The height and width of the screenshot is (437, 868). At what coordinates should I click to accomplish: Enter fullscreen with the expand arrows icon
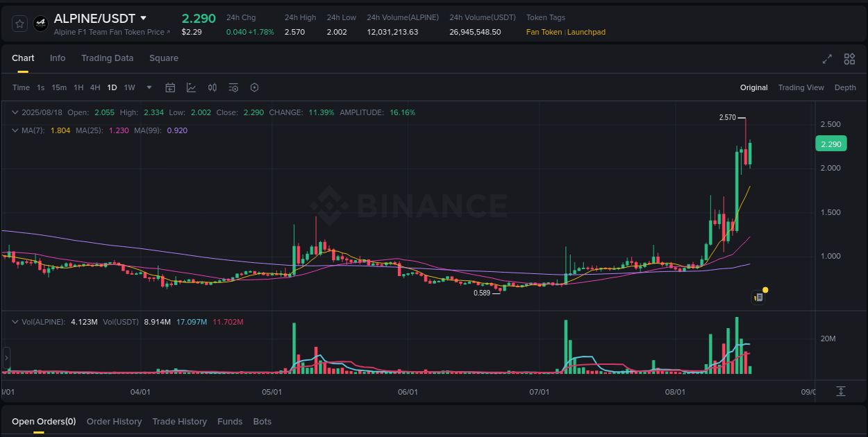[827, 59]
